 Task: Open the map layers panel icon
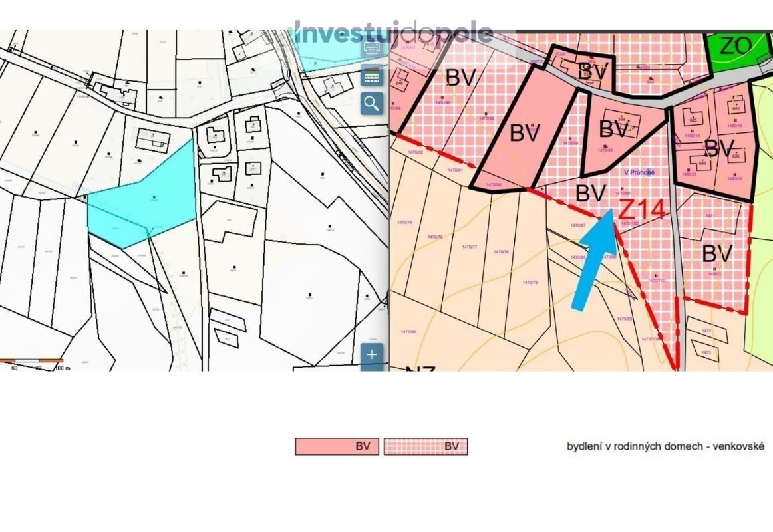(372, 76)
